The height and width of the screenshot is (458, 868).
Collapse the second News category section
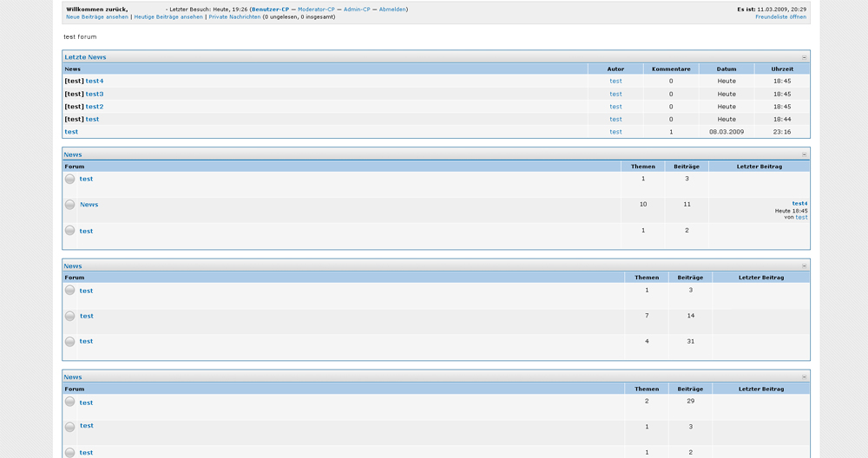[804, 266]
